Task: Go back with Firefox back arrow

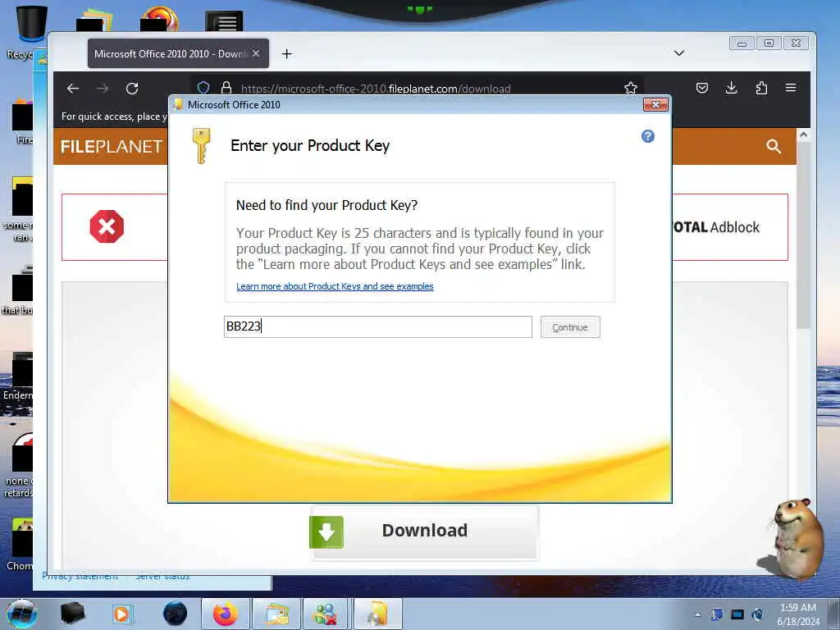Action: pos(73,89)
